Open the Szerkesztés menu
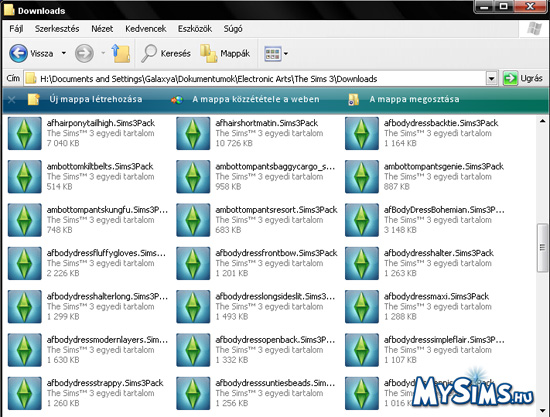The image size is (550, 417). click(57, 29)
